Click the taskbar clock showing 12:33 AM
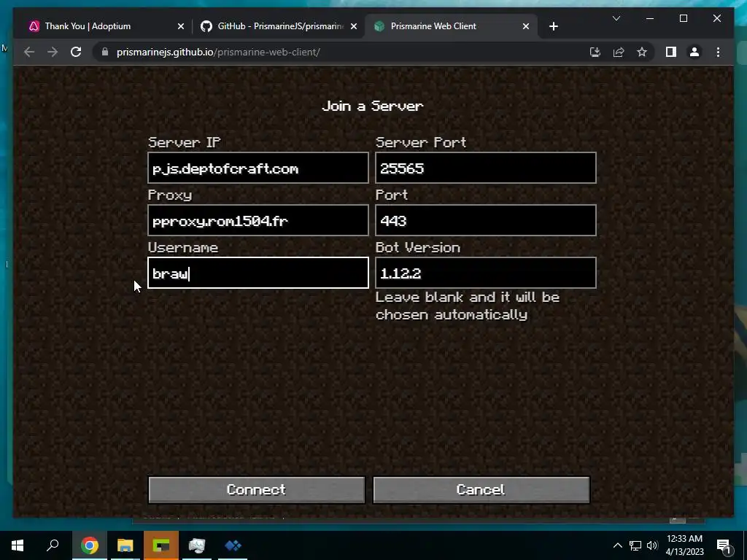747x560 pixels. pyautogui.click(x=684, y=545)
